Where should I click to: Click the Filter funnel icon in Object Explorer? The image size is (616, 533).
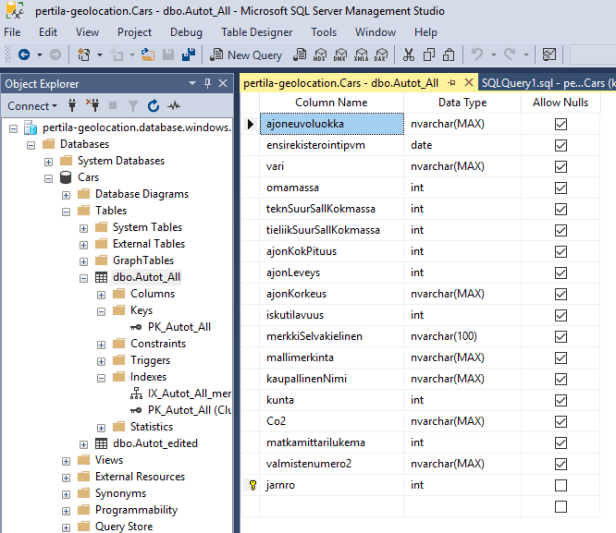pyautogui.click(x=133, y=105)
